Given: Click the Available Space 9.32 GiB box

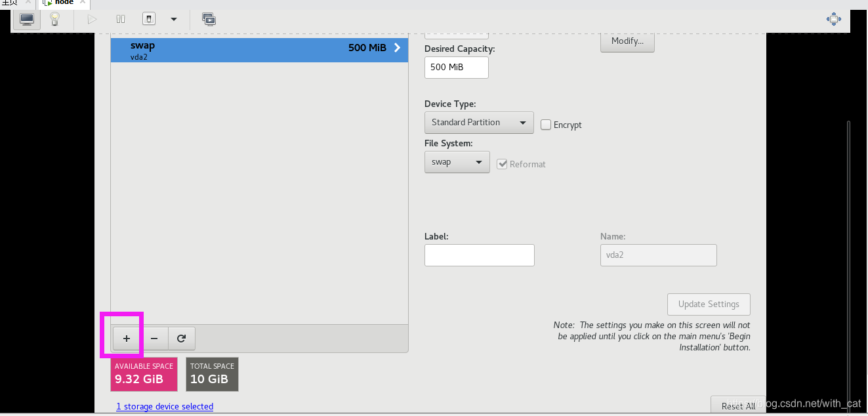Looking at the screenshot, I should [x=144, y=374].
